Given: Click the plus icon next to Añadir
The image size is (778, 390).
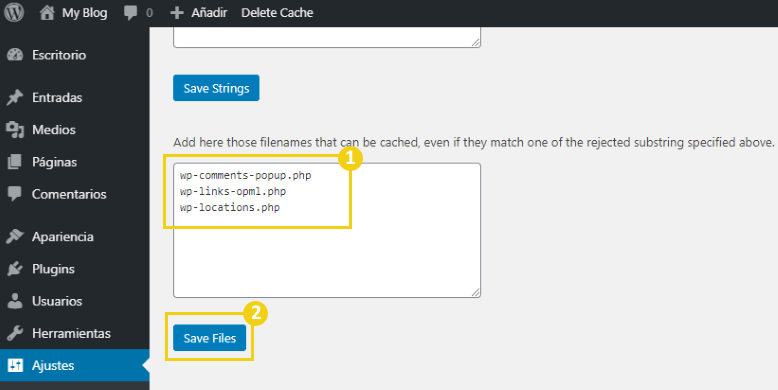Looking at the screenshot, I should [x=177, y=13].
